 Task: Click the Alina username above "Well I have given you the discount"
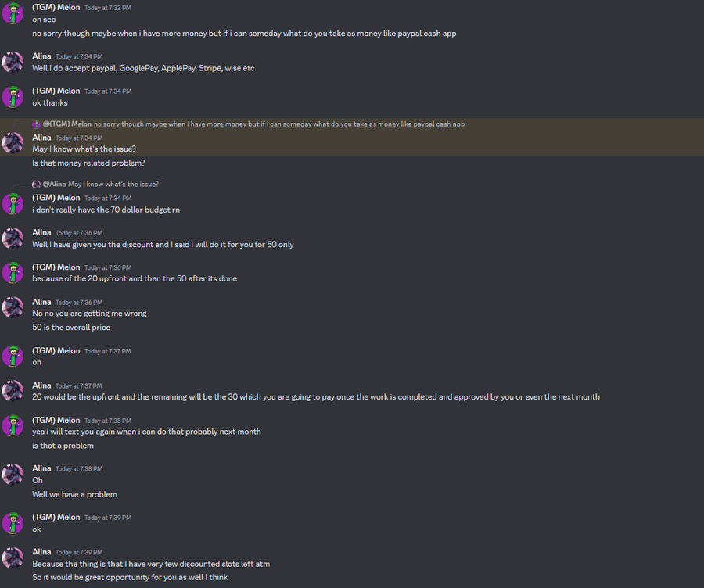coord(41,232)
